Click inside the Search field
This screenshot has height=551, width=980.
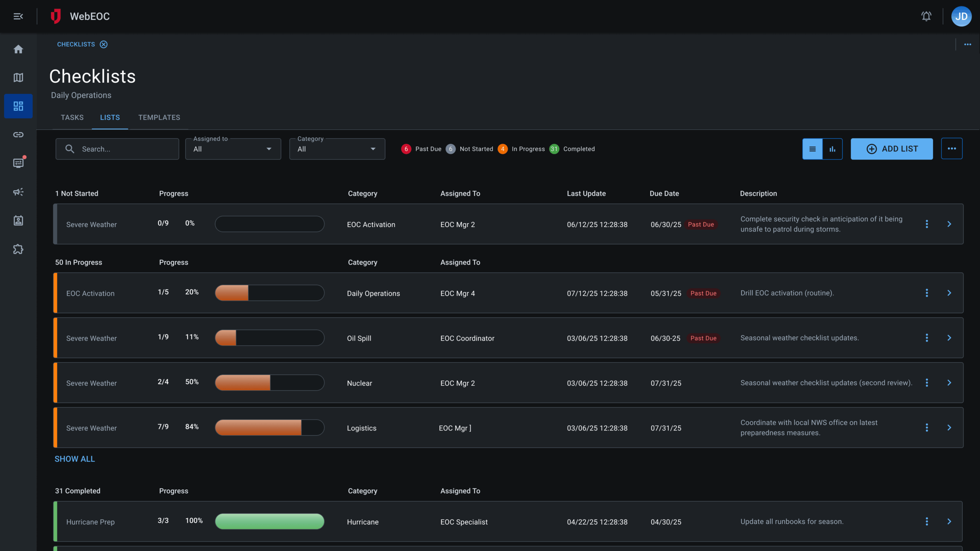(x=117, y=149)
